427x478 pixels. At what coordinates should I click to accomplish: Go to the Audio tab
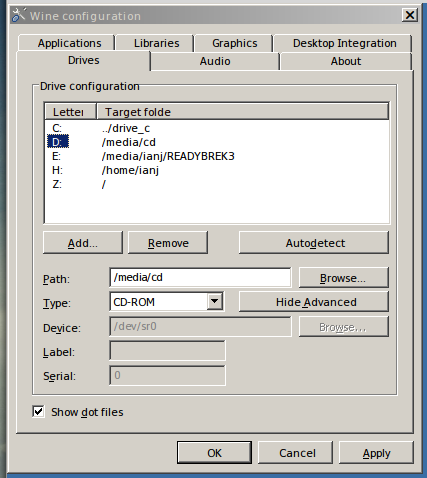click(x=215, y=61)
